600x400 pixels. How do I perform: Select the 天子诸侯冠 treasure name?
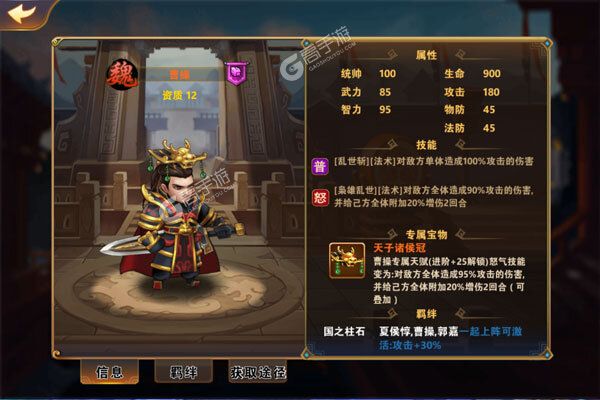click(x=399, y=248)
